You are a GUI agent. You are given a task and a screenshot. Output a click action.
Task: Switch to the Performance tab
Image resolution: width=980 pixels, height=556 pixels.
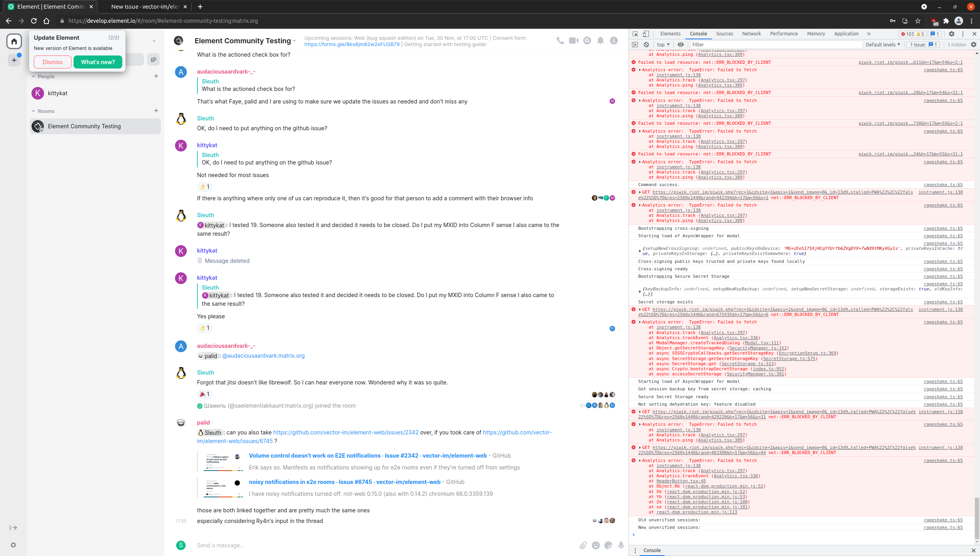784,34
